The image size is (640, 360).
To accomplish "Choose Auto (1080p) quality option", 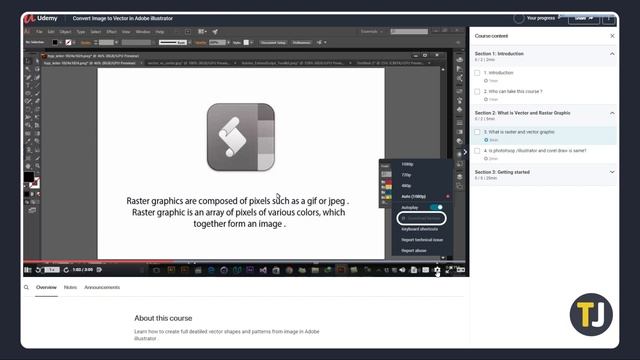I will 413,196.
